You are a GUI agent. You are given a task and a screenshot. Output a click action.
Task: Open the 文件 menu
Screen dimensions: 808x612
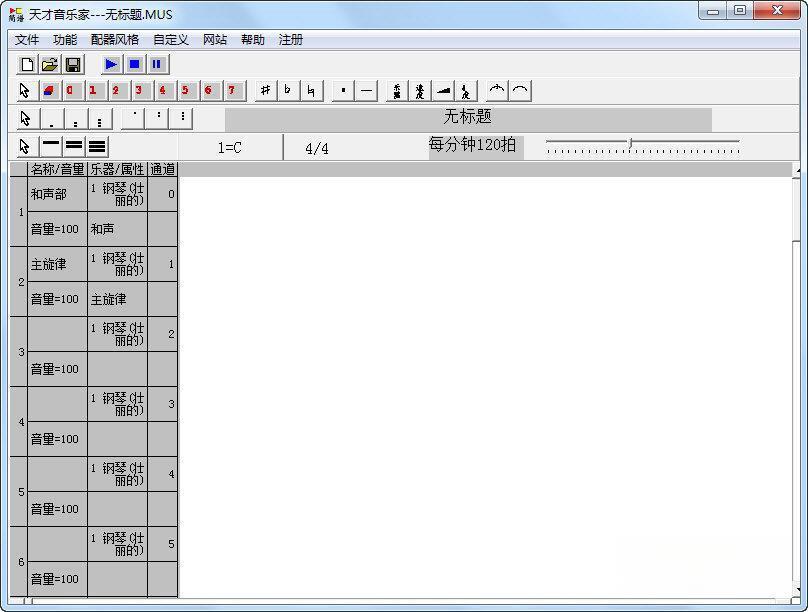pyautogui.click(x=27, y=40)
